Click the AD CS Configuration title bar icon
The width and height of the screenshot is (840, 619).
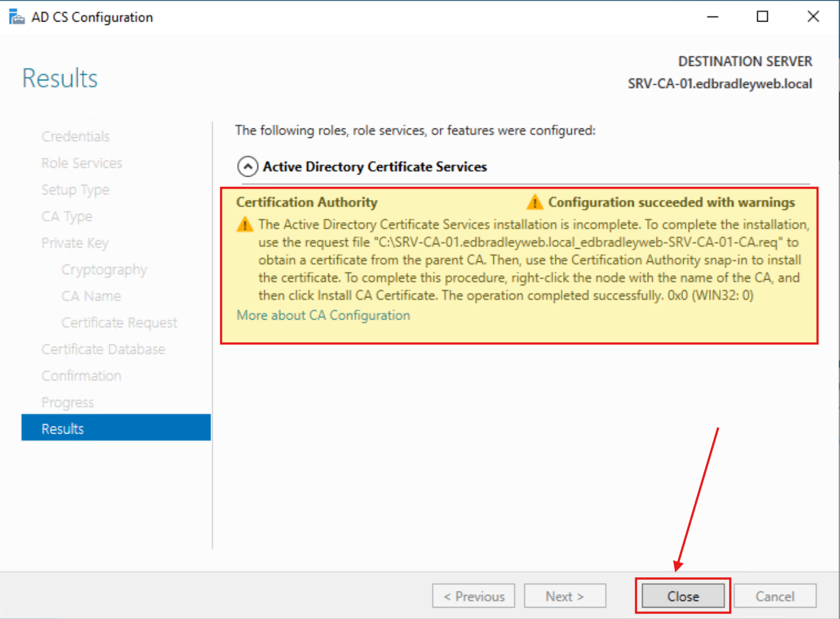[16, 16]
